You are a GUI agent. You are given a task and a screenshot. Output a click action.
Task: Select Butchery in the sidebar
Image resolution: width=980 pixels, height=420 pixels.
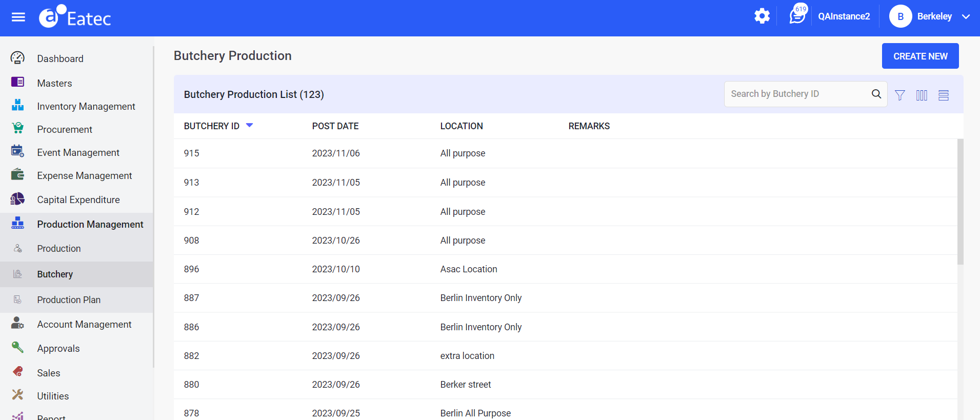tap(55, 274)
